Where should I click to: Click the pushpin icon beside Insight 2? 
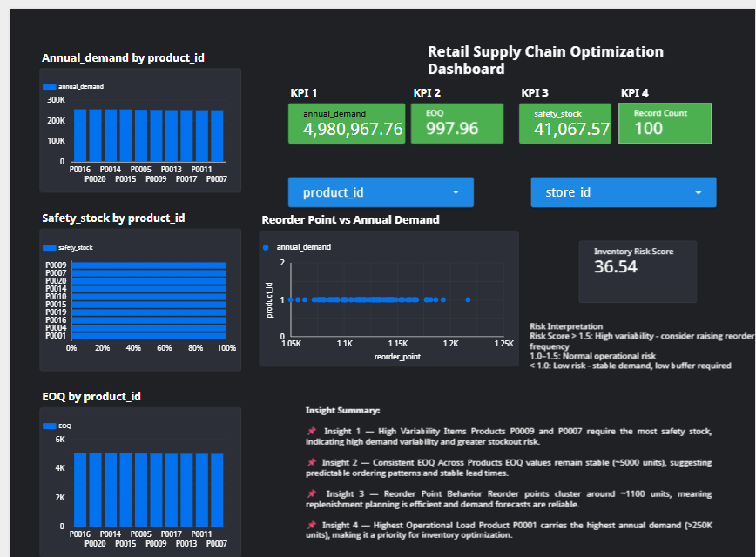312,462
